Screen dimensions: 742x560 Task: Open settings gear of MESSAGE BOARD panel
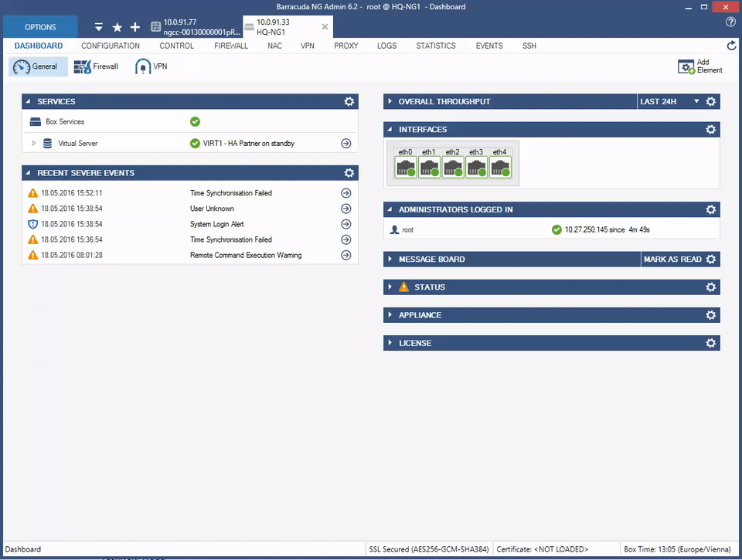[710, 259]
